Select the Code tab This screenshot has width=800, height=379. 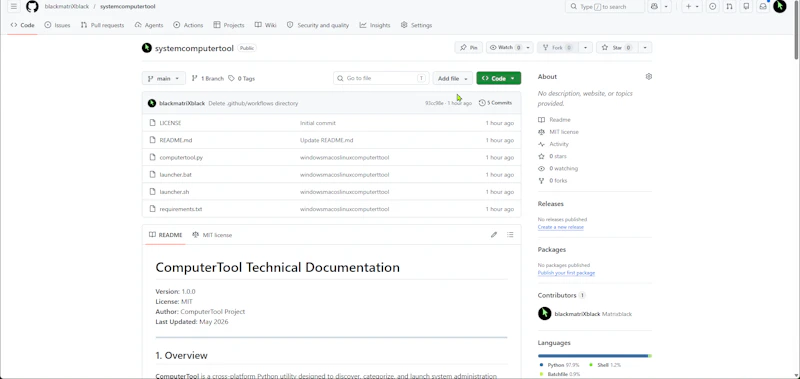(22, 25)
